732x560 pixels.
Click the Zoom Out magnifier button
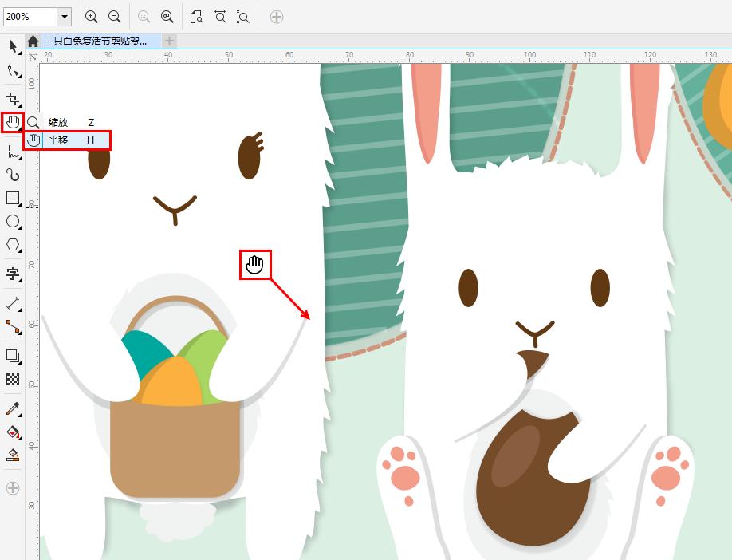[115, 17]
